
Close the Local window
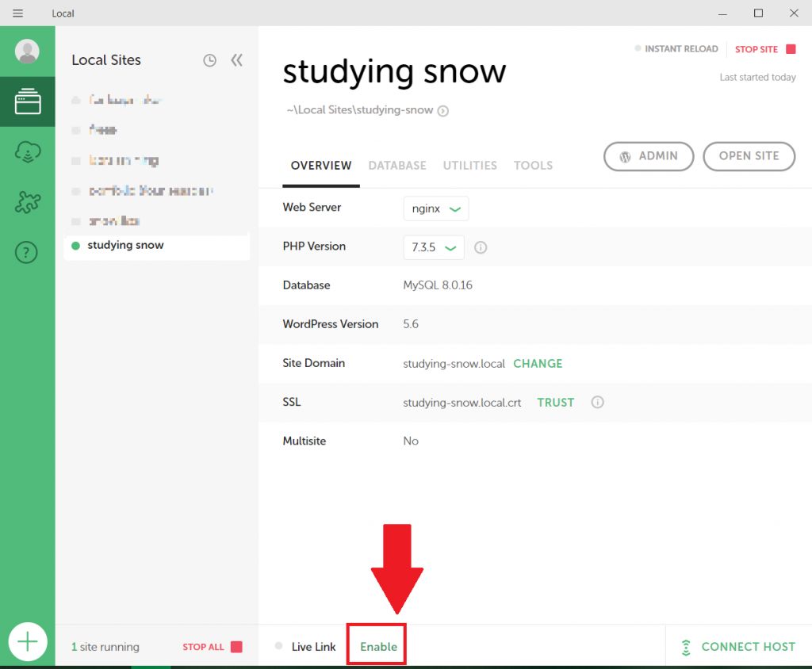click(794, 13)
